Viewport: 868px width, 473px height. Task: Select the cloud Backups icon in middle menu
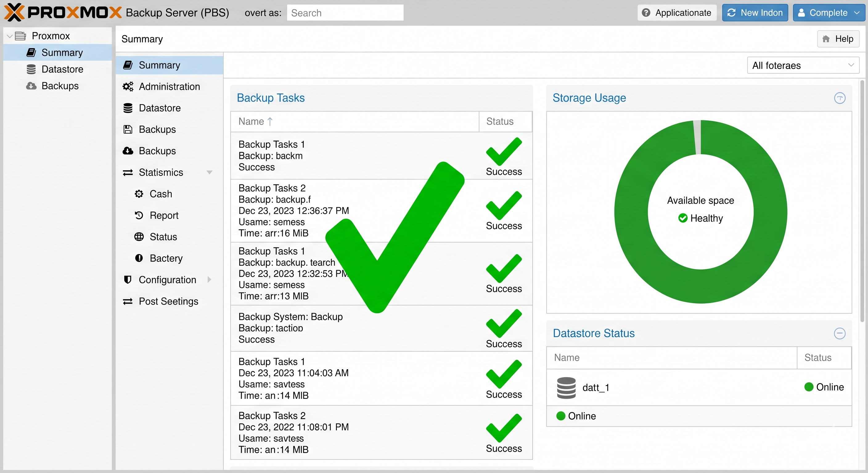128,151
